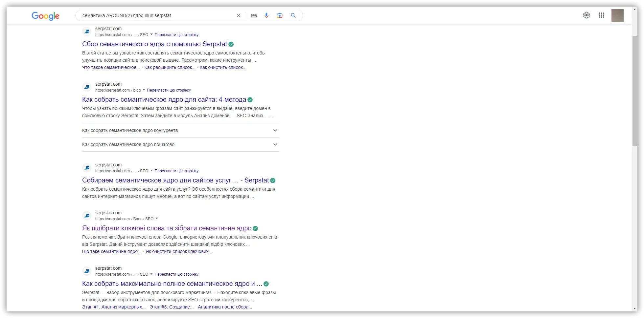Jump to 'Этап #5. Создание...' sitelink
644x318 pixels.
pyautogui.click(x=172, y=307)
